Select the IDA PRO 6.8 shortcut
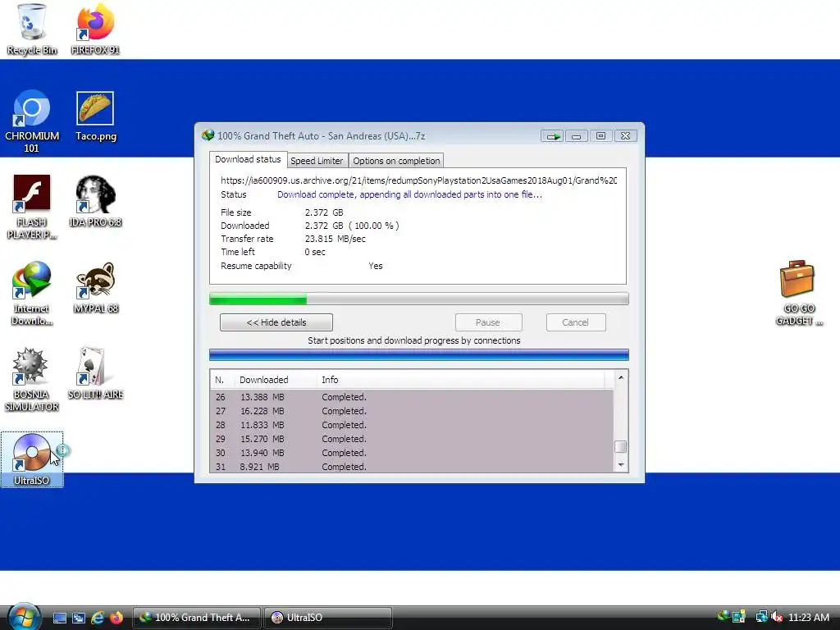840x630 pixels. tap(95, 202)
